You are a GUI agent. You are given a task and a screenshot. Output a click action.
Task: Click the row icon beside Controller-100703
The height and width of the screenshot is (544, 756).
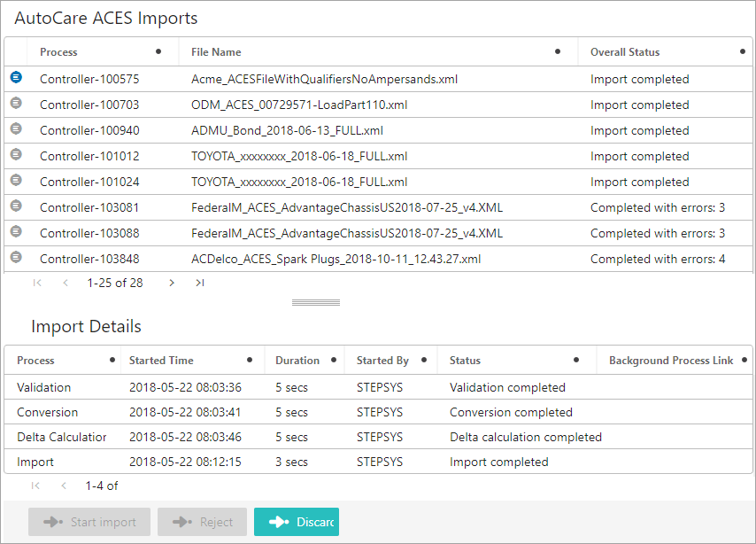tap(16, 103)
